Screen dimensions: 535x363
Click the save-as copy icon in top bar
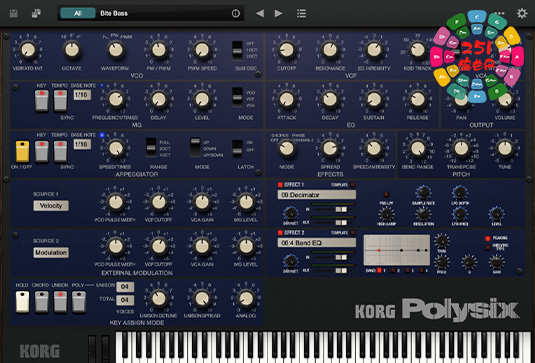point(36,13)
